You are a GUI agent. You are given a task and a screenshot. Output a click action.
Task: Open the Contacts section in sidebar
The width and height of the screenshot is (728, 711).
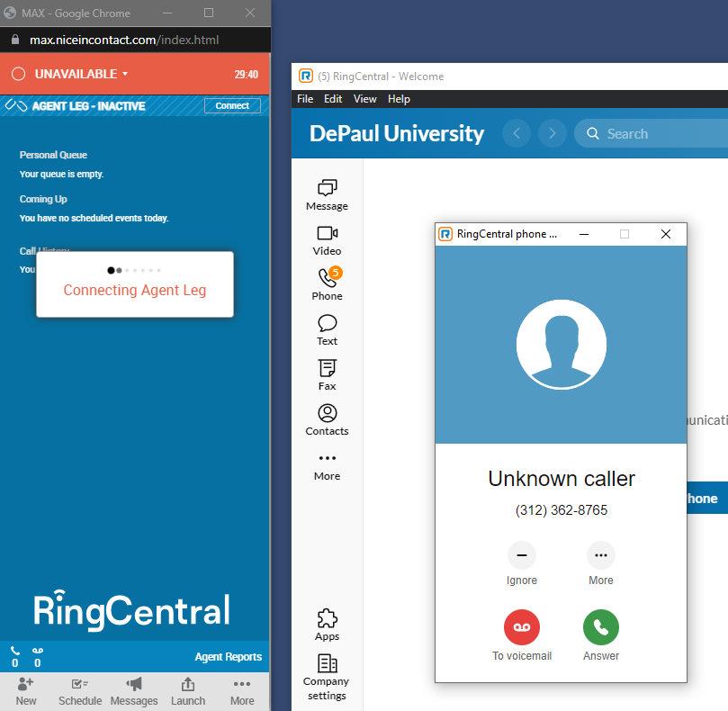(327, 419)
